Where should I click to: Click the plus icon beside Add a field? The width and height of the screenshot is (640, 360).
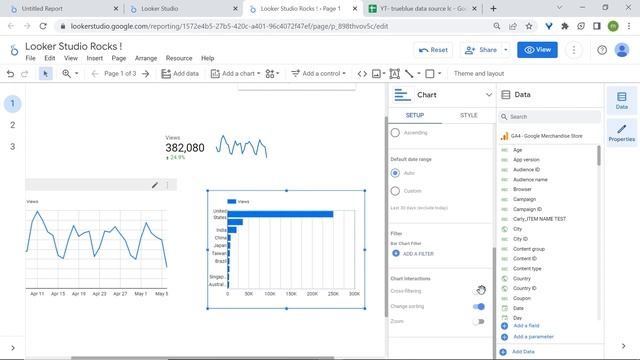[504, 326]
